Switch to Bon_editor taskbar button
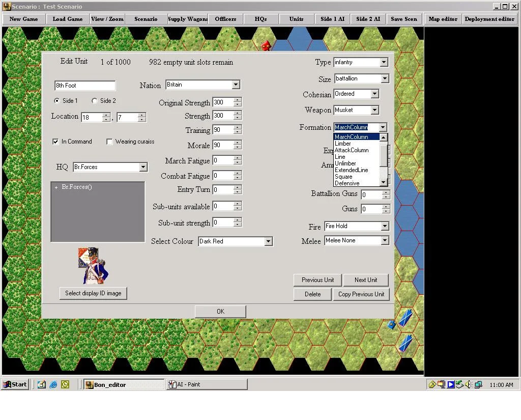Screen dimensions: 521x420 [x=124, y=384]
